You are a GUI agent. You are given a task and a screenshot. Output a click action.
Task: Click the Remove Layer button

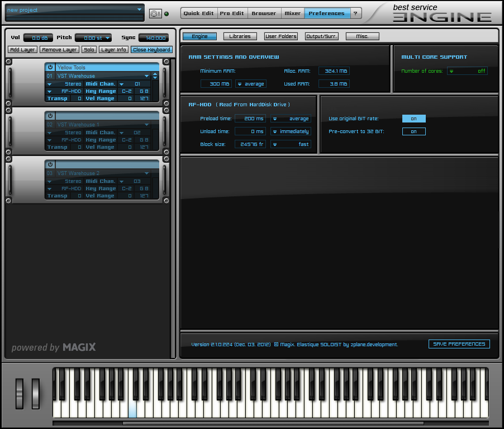(x=59, y=50)
